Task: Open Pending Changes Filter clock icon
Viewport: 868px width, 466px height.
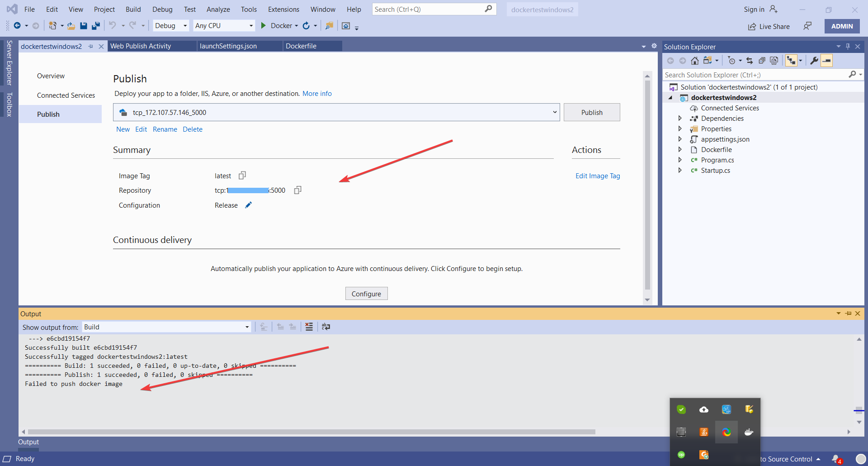Action: tap(732, 61)
